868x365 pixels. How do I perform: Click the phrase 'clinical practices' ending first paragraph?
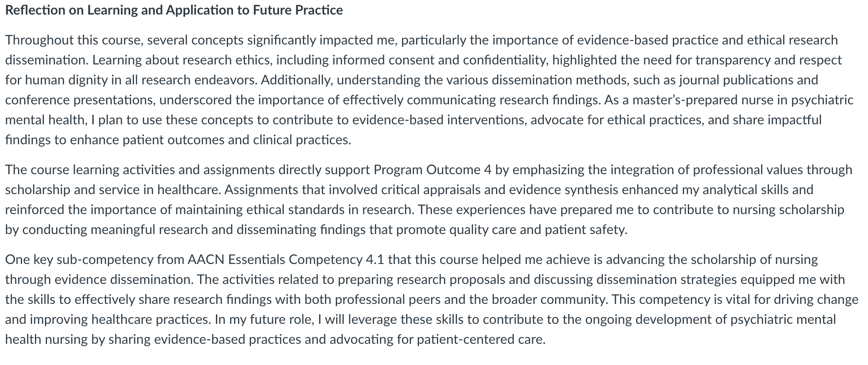click(x=300, y=140)
